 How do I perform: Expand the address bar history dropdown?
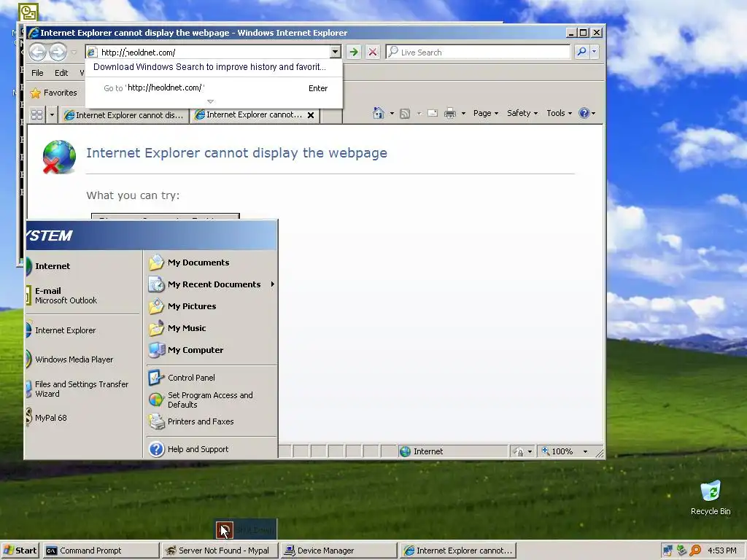336,52
